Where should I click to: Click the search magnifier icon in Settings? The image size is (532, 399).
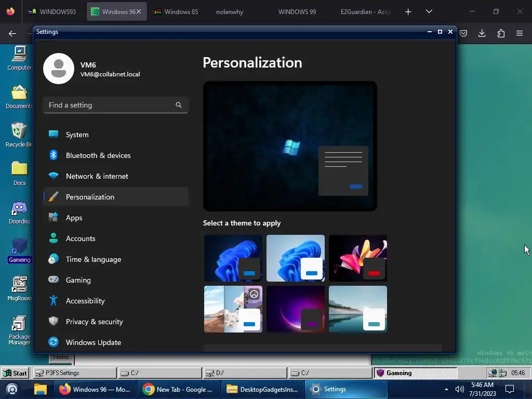tap(179, 105)
